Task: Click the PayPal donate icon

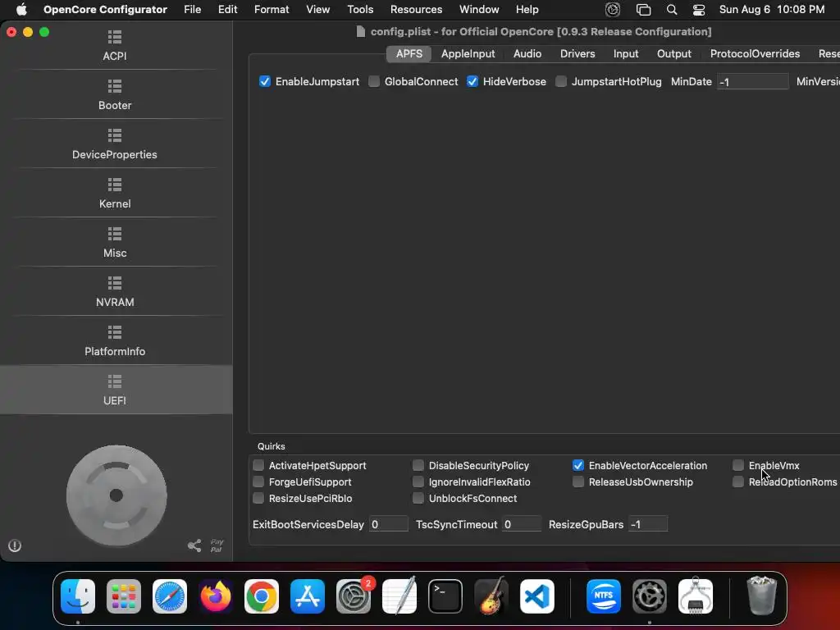Action: (217, 546)
